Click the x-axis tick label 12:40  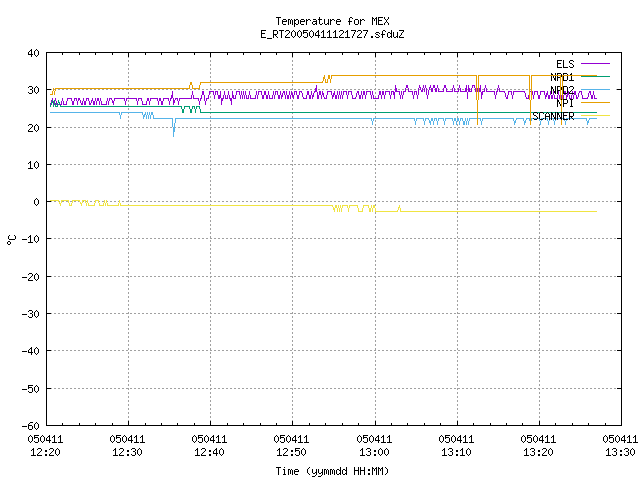coord(209,452)
